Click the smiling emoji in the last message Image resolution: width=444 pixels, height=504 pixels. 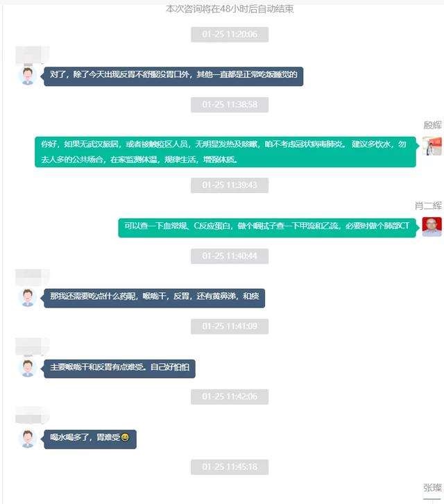(125, 437)
